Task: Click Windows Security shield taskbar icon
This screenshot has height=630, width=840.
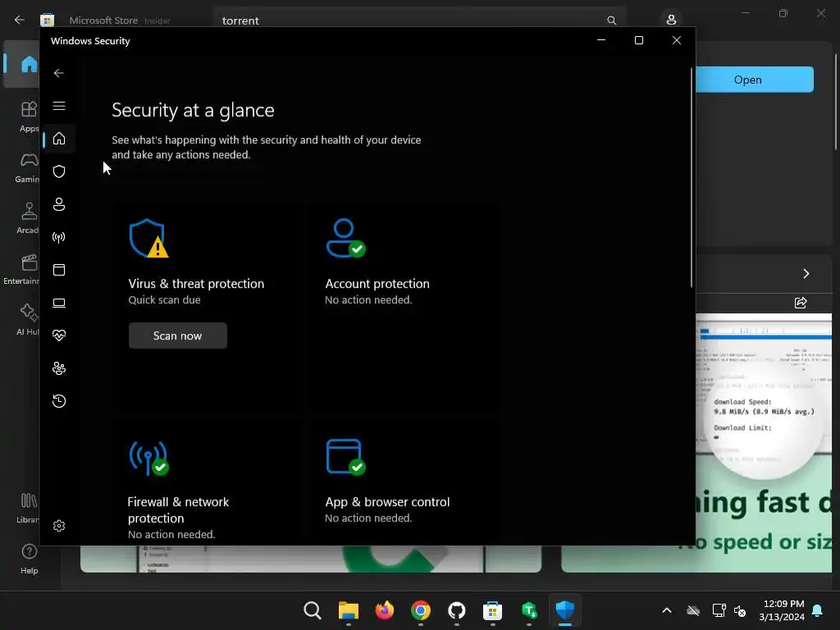Action: click(x=564, y=610)
